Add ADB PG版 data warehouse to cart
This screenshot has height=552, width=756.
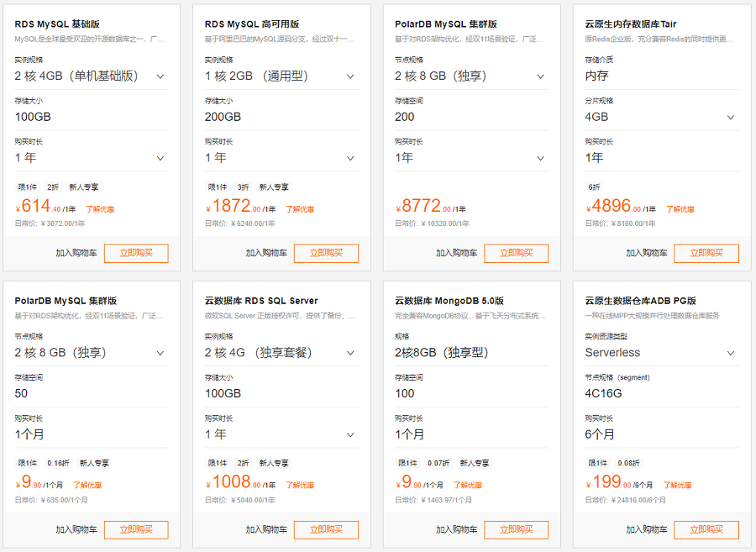(x=647, y=530)
